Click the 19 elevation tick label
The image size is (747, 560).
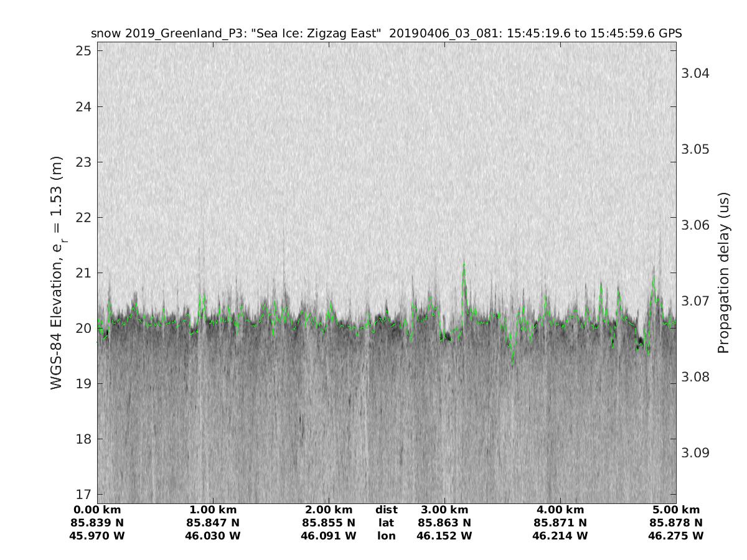[x=83, y=384]
